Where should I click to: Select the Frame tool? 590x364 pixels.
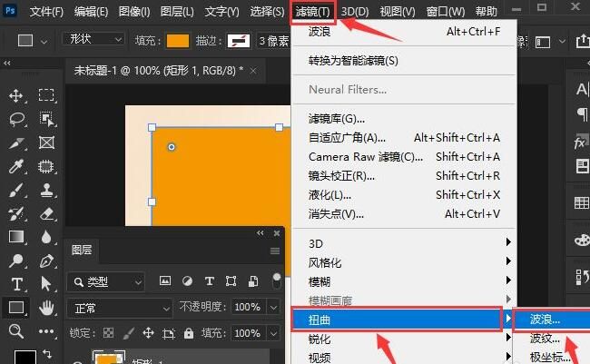pos(46,143)
